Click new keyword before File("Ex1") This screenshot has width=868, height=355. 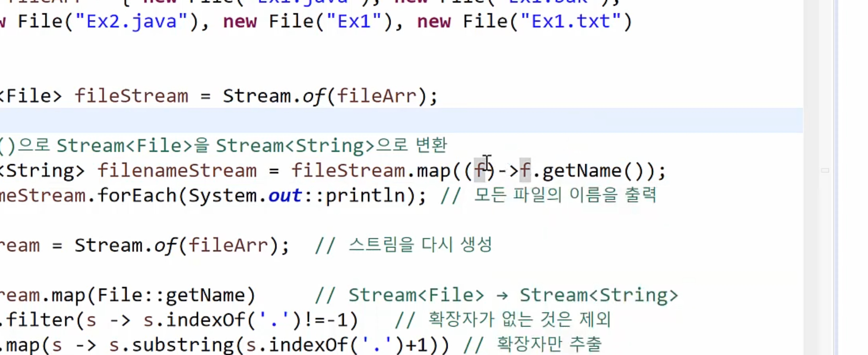click(240, 22)
